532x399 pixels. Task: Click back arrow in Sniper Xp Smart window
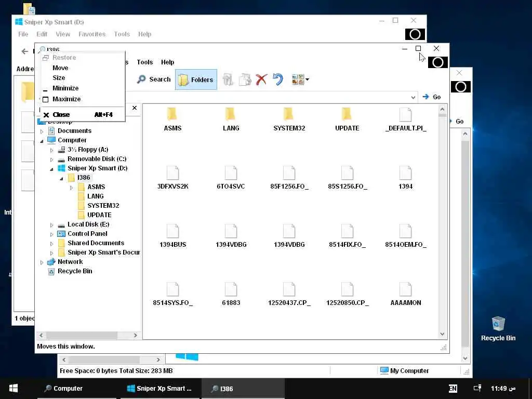25,51
